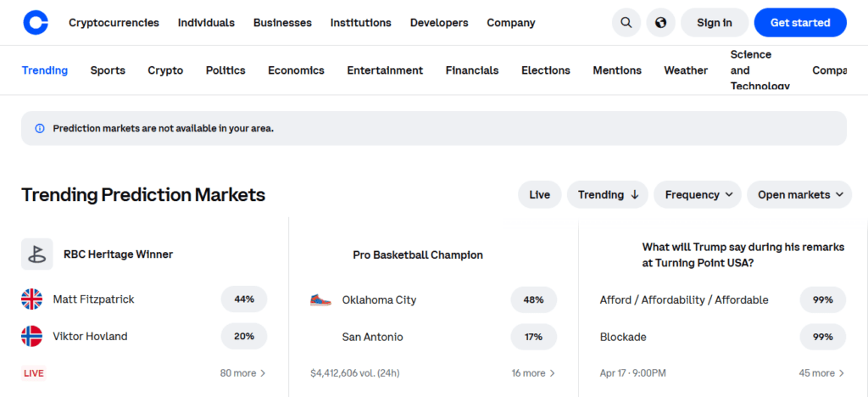Click the Viktor Hovland name
This screenshot has width=868, height=397.
[90, 336]
